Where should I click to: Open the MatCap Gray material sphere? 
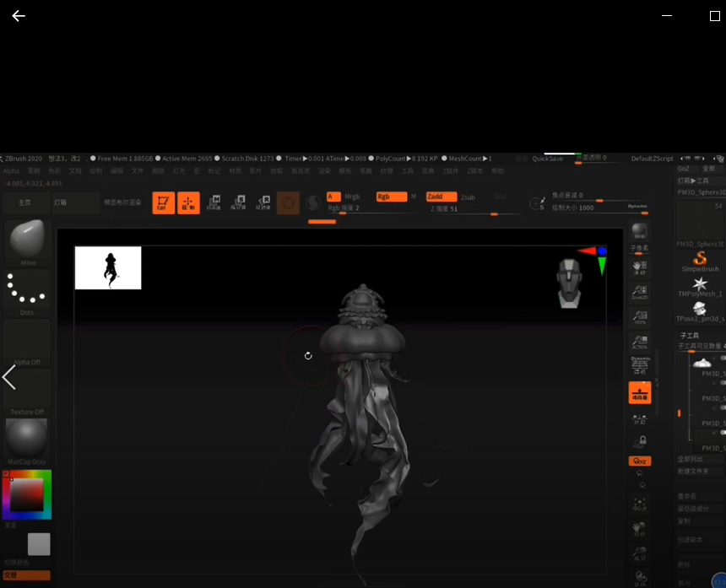(x=27, y=439)
